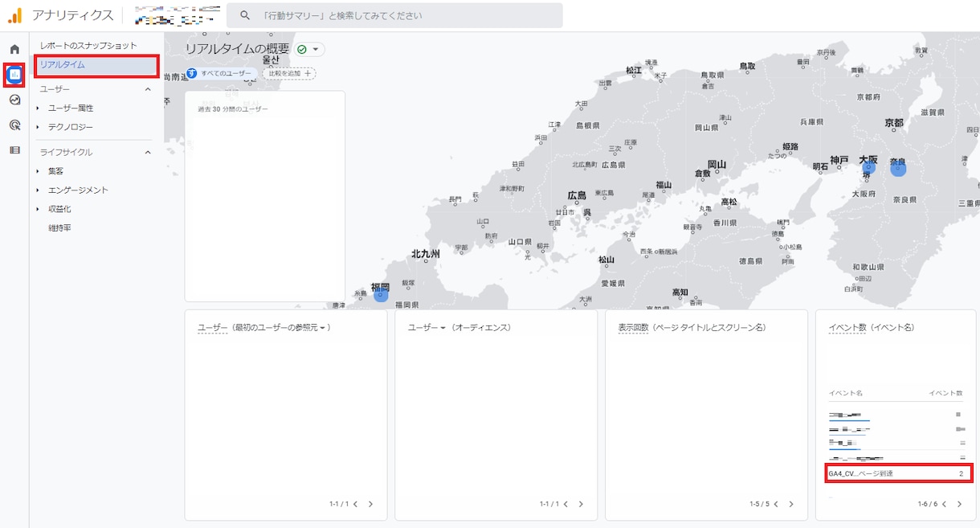The image size is (980, 528).
Task: Select リアルタイム in the sidebar
Action: tap(96, 65)
